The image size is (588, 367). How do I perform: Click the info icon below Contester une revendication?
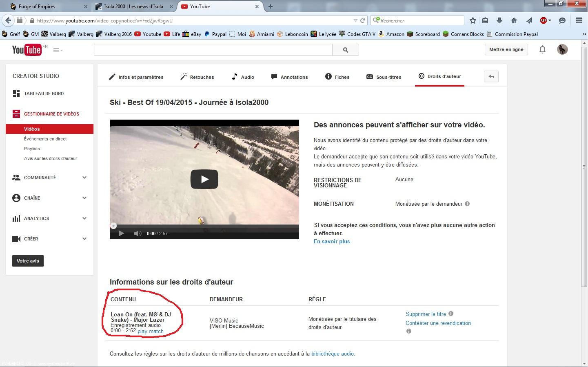408,331
